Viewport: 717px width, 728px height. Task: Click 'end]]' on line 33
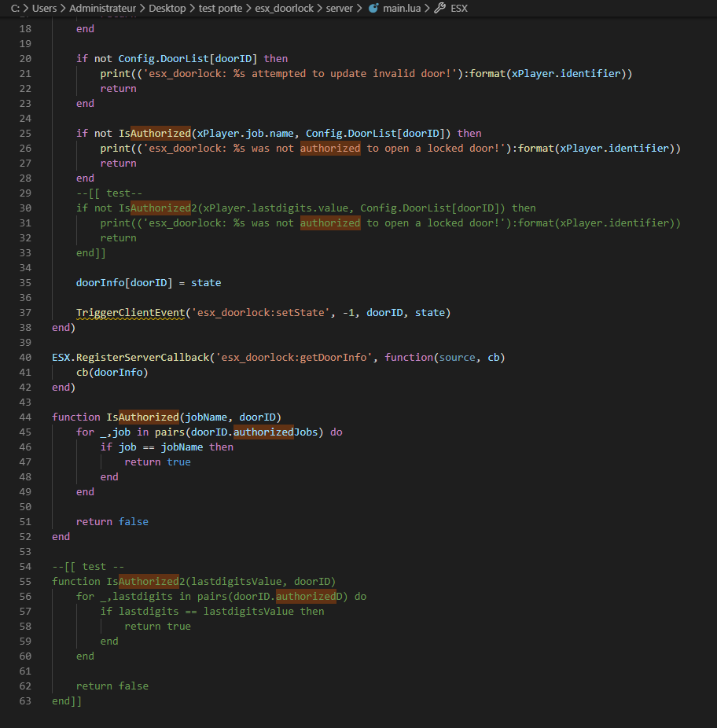click(91, 253)
